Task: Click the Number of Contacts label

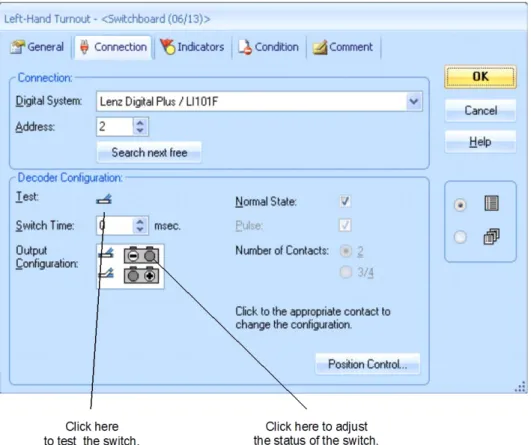Action: [282, 251]
